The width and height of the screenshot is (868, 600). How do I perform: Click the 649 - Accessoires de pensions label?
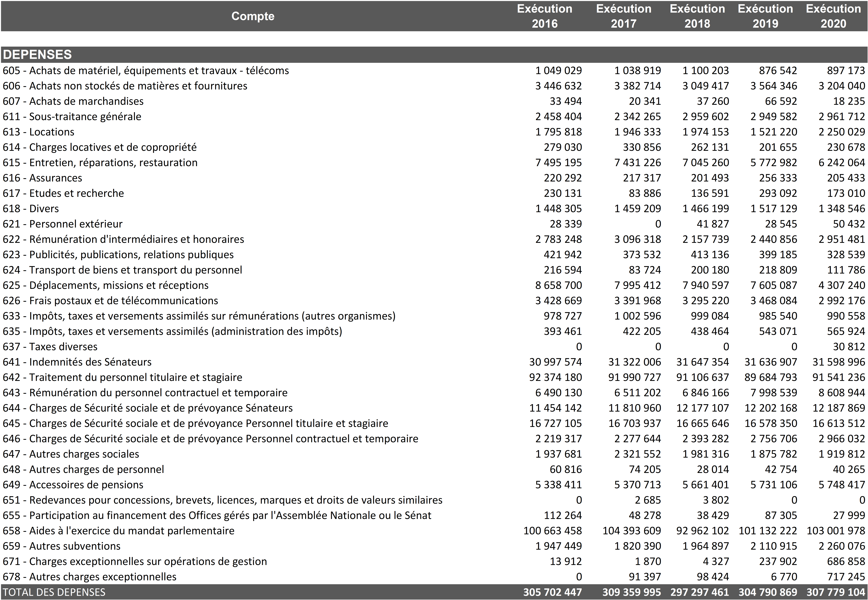click(73, 485)
